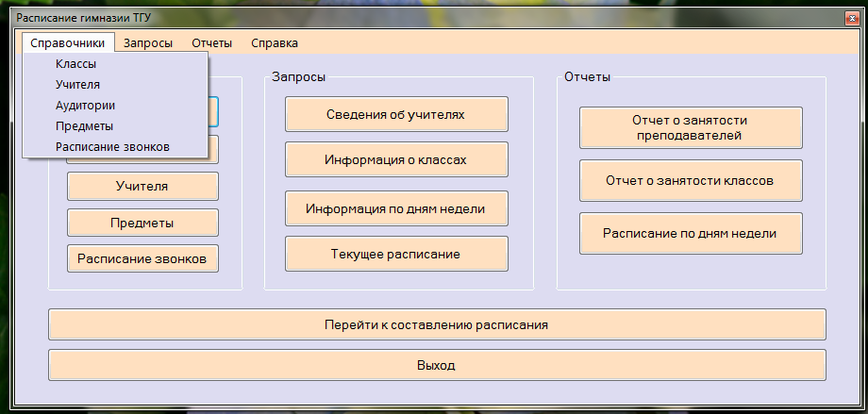This screenshot has width=868, height=414.
Task: Close the Расписание гимназии ТГУ window
Action: tap(851, 18)
